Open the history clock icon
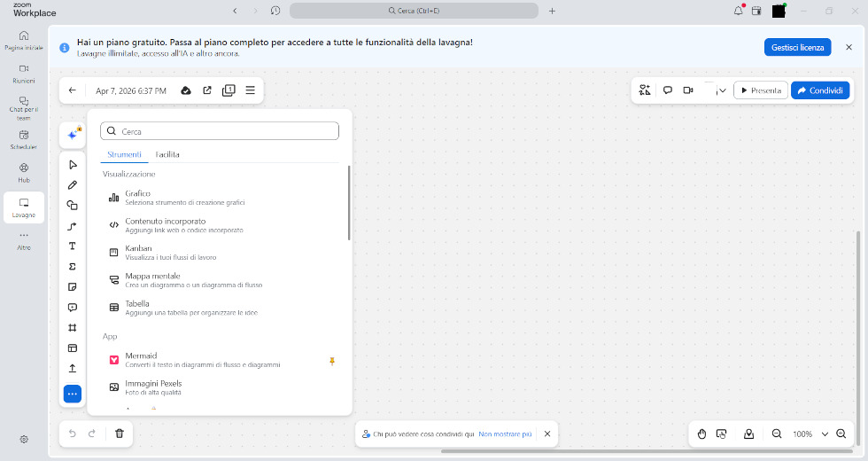This screenshot has width=868, height=461. point(275,11)
